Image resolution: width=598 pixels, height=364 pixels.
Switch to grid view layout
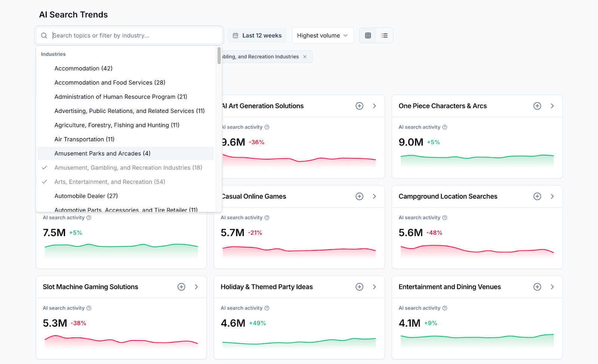click(x=368, y=35)
